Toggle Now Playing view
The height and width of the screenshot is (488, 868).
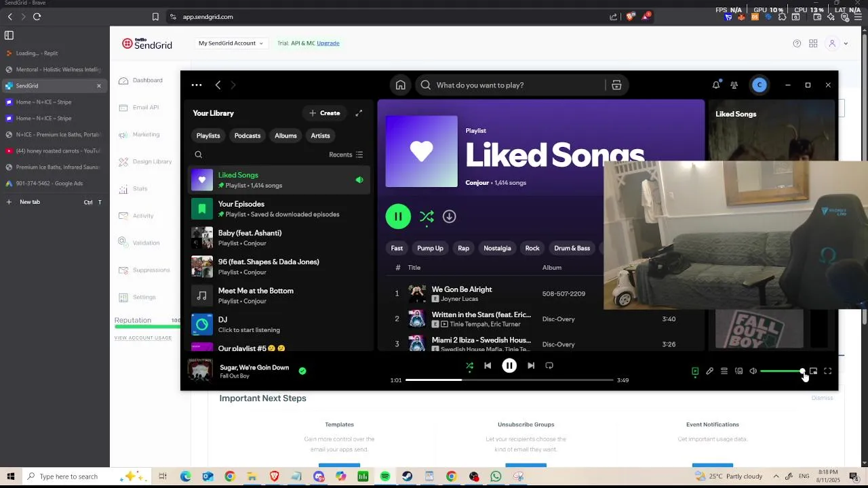click(695, 371)
